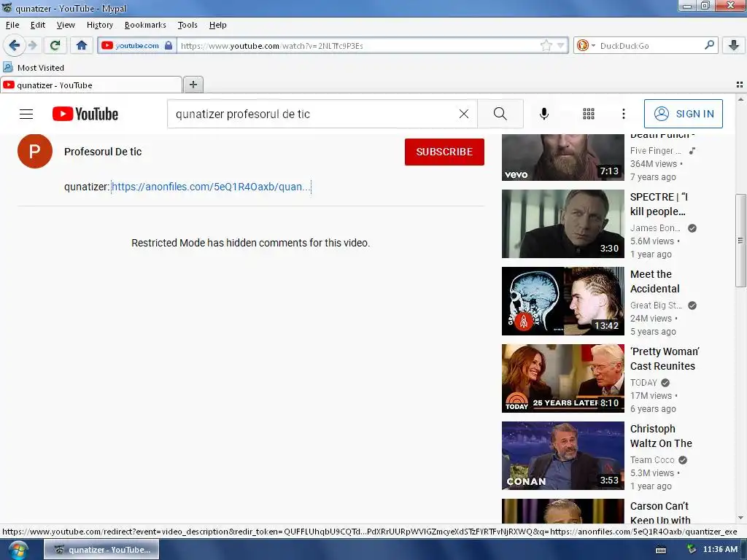Open the Carson Can't Keep Up thumbnail
This screenshot has height=560, width=747.
tap(562, 511)
